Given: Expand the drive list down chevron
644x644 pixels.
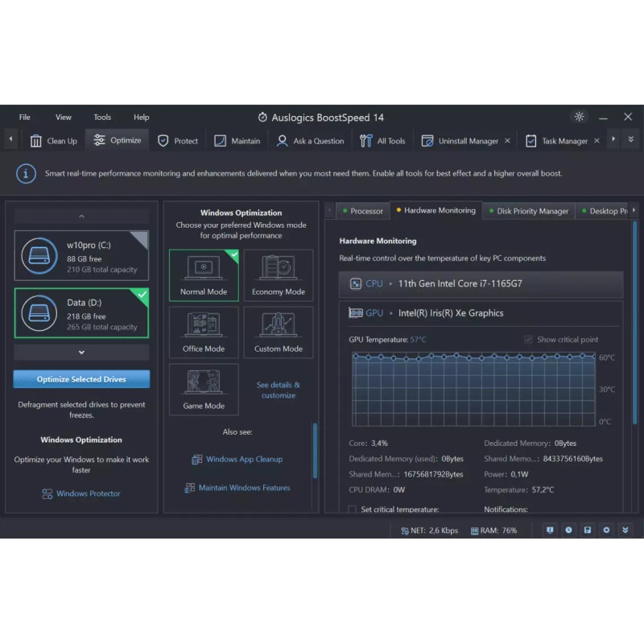Looking at the screenshot, I should [x=81, y=352].
